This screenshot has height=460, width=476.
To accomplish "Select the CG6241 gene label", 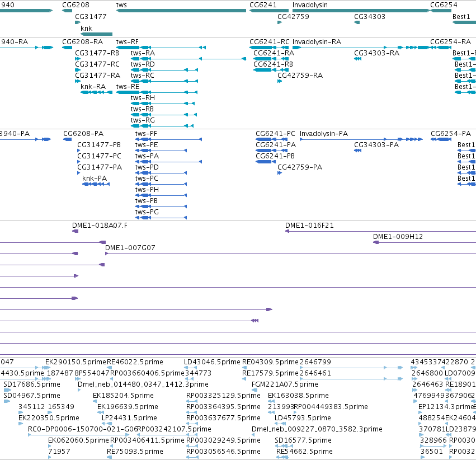I will [263, 5].
